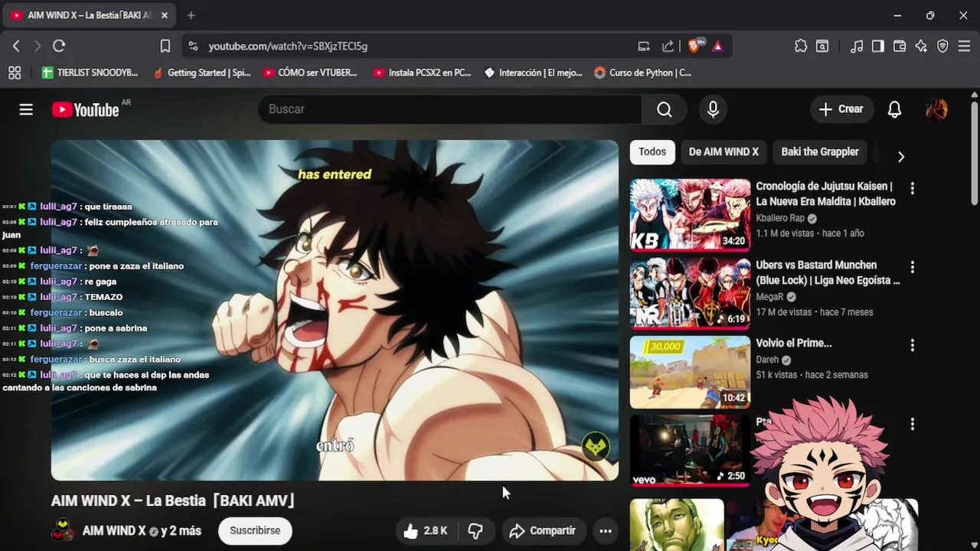Open the Dareh channel name

point(767,360)
